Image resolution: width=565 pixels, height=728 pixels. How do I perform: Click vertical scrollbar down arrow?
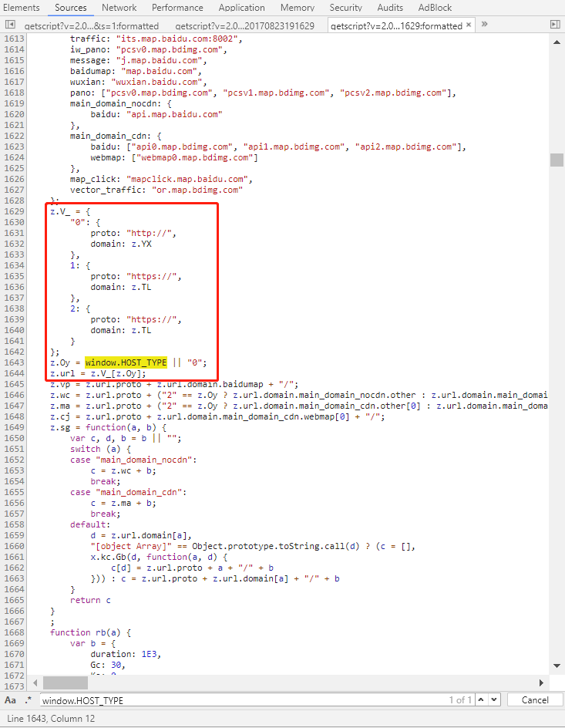tap(557, 666)
